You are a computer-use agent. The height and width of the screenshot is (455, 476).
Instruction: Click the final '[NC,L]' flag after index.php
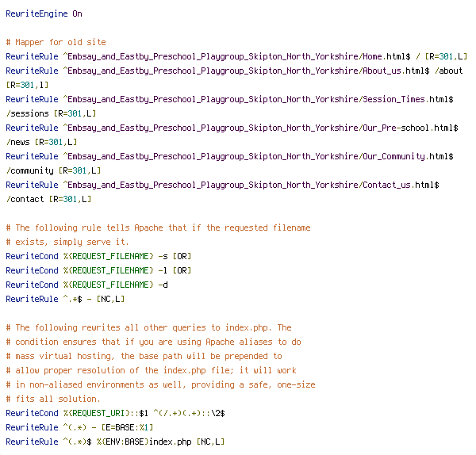click(x=211, y=442)
